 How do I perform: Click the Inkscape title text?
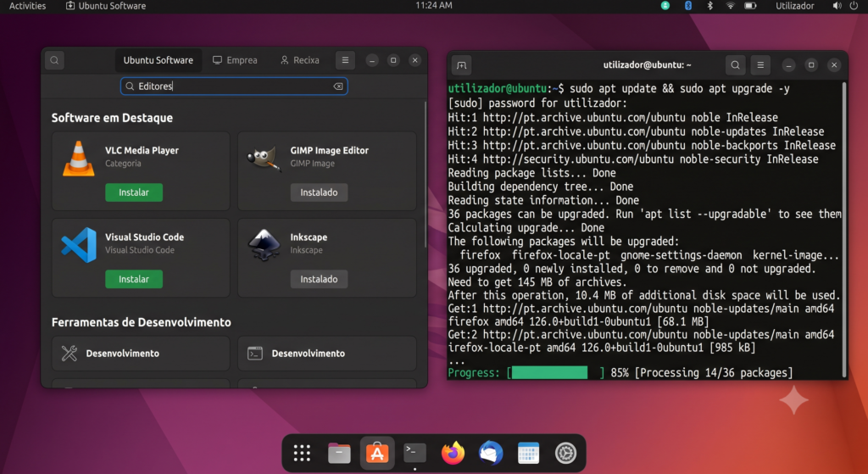309,237
